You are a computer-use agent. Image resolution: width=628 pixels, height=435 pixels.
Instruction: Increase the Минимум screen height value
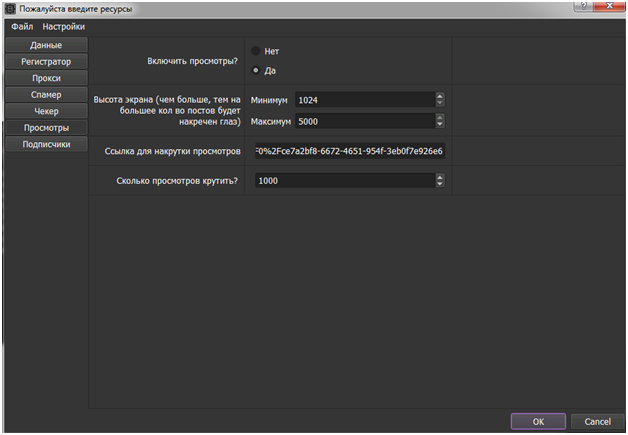[440, 96]
